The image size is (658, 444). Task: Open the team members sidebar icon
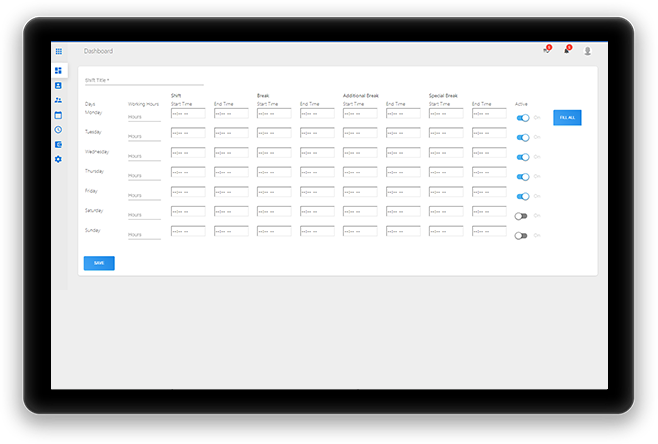click(58, 100)
